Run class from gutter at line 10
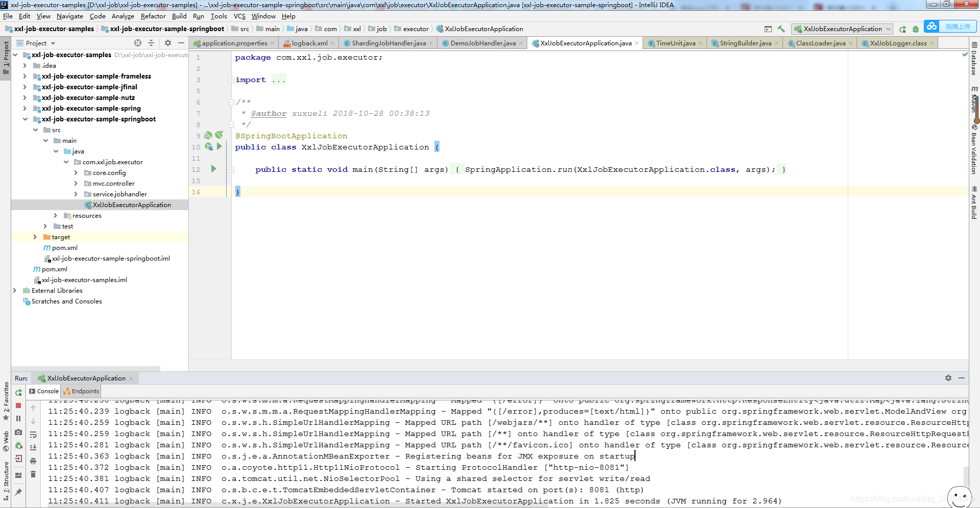 point(219,146)
